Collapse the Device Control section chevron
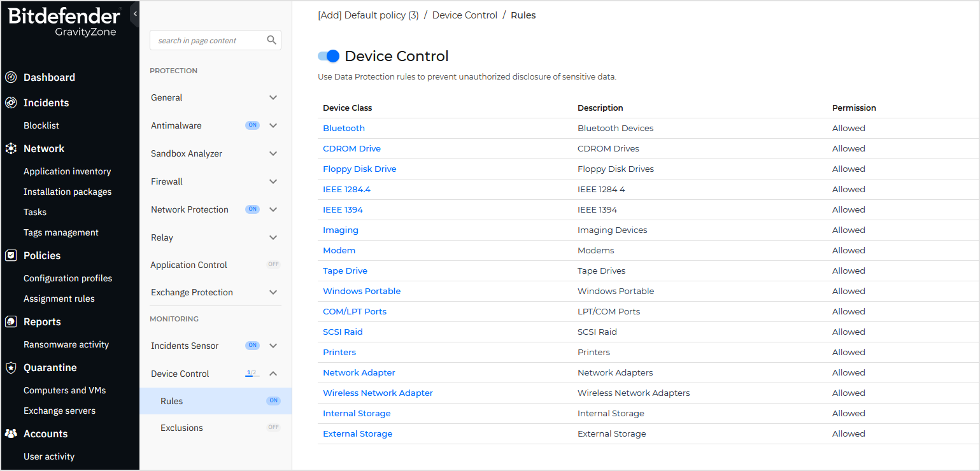The width and height of the screenshot is (980, 471). pos(273,373)
